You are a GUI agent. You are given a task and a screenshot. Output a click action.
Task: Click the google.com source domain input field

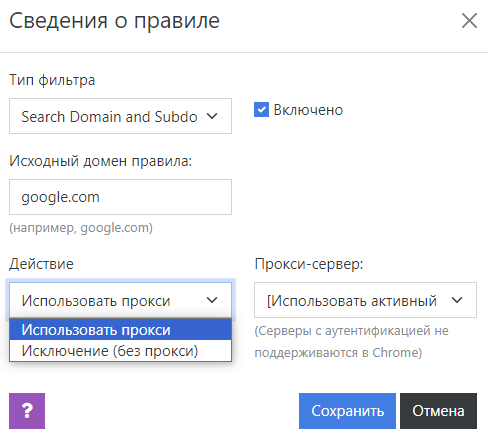point(120,197)
